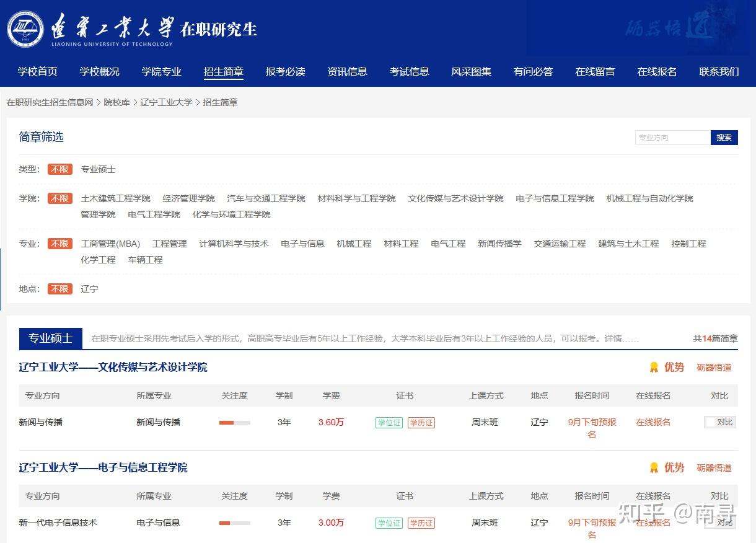Image resolution: width=756 pixels, height=543 pixels.
Task: Filter by 土木建筑工程学院
Action: pos(116,198)
